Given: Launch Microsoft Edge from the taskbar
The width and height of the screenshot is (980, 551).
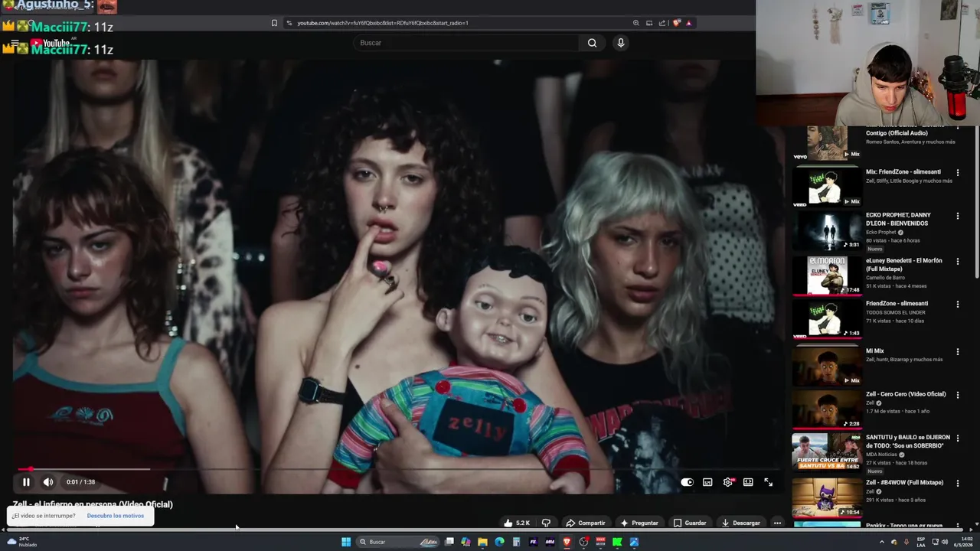Looking at the screenshot, I should pyautogui.click(x=499, y=542).
